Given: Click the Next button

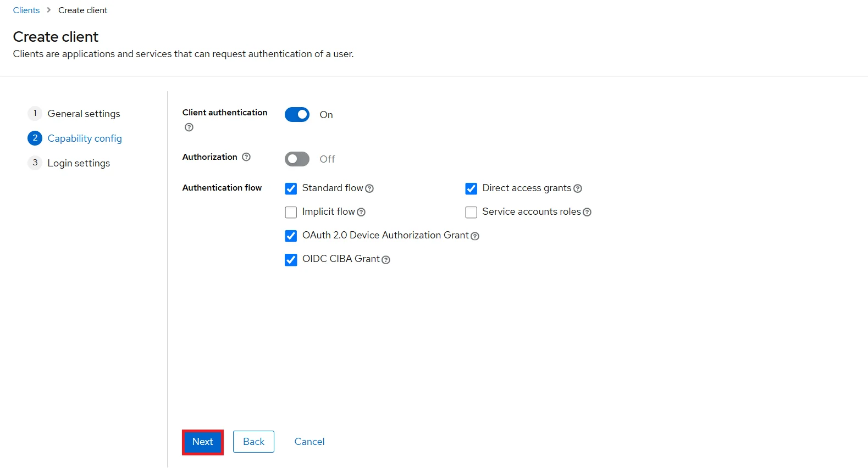Looking at the screenshot, I should click(x=202, y=442).
